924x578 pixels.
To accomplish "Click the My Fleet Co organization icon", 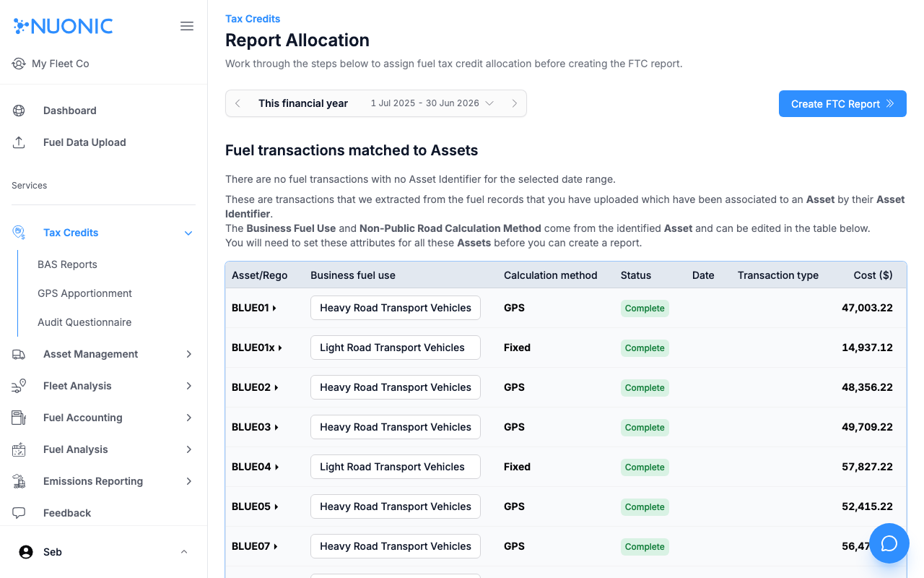I will pos(19,64).
